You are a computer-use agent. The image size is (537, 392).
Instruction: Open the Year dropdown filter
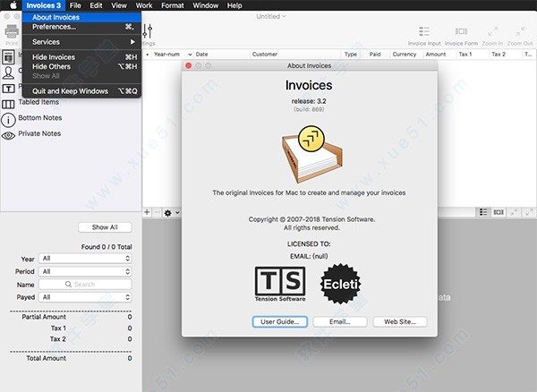[85, 259]
